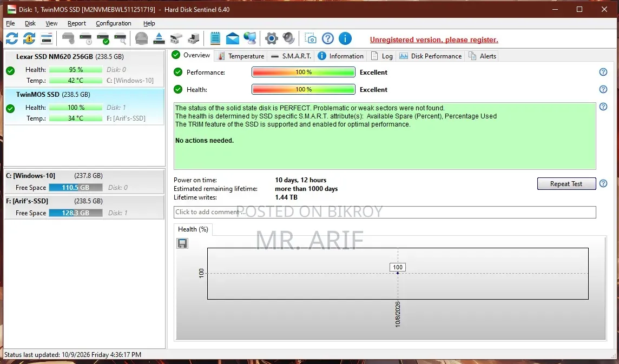Click the floppy disk save icon above the health graph

coord(182,243)
